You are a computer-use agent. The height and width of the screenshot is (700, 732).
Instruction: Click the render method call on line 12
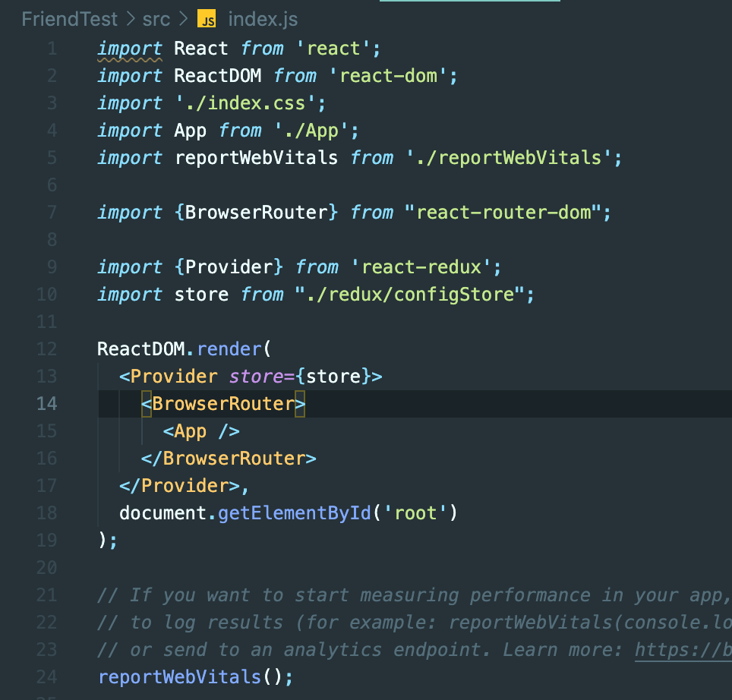229,349
